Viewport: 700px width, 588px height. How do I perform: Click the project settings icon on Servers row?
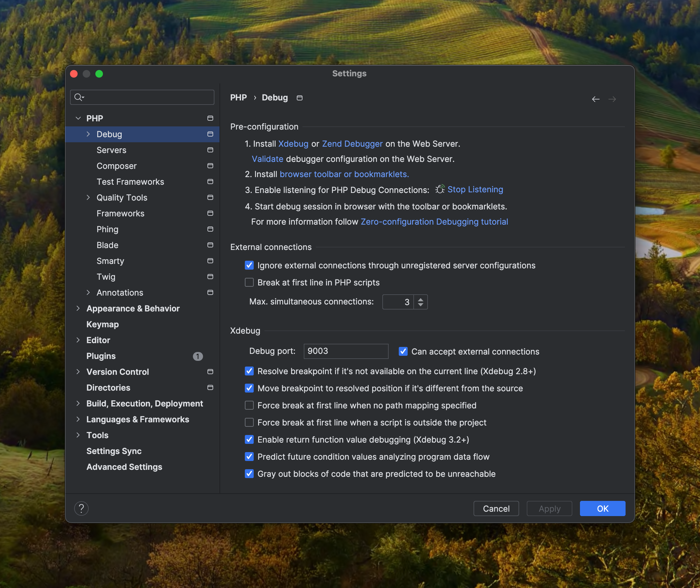pyautogui.click(x=210, y=150)
